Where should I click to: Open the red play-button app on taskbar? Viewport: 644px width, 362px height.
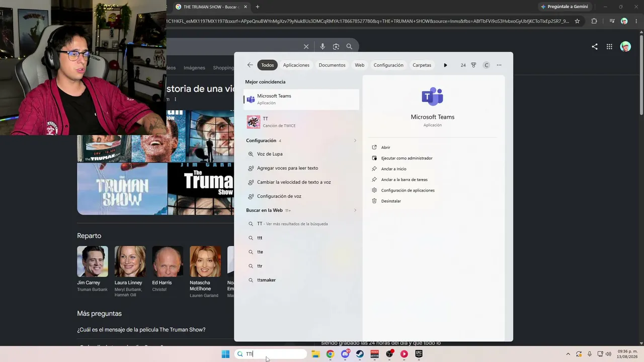tap(404, 354)
